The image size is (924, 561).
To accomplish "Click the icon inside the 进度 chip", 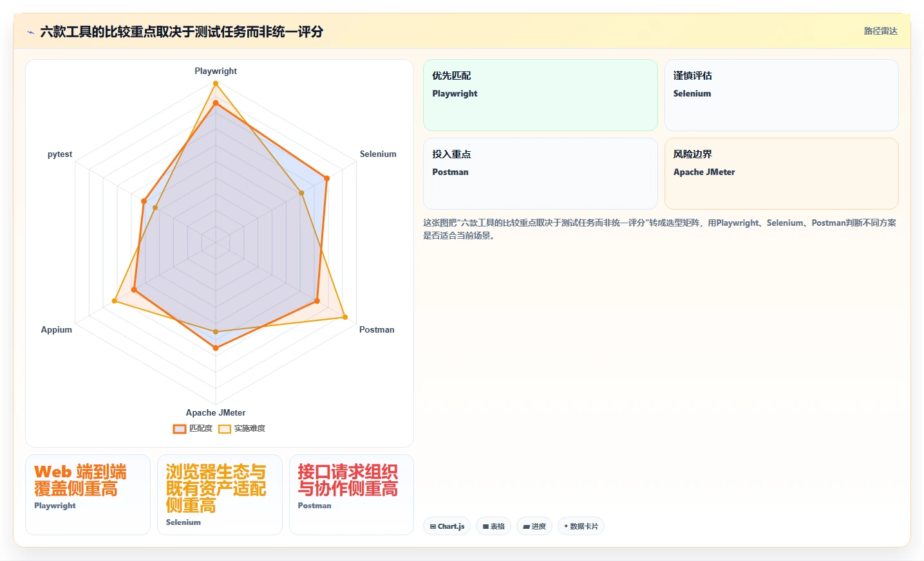I will 526,526.
